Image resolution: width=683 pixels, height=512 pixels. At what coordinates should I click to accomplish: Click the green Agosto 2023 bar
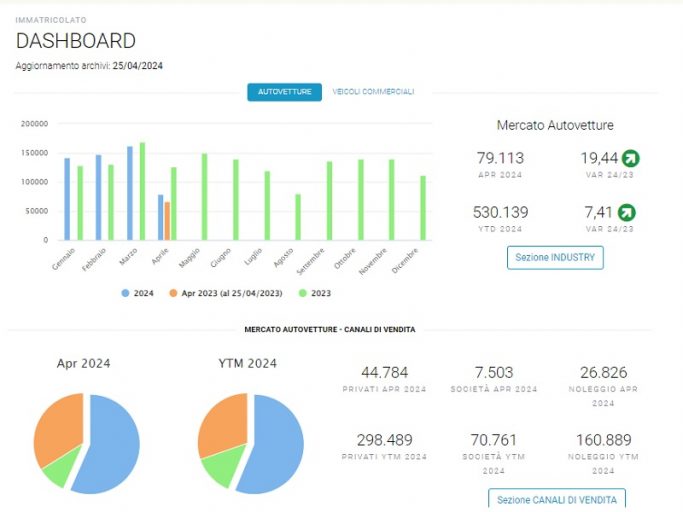pos(298,217)
